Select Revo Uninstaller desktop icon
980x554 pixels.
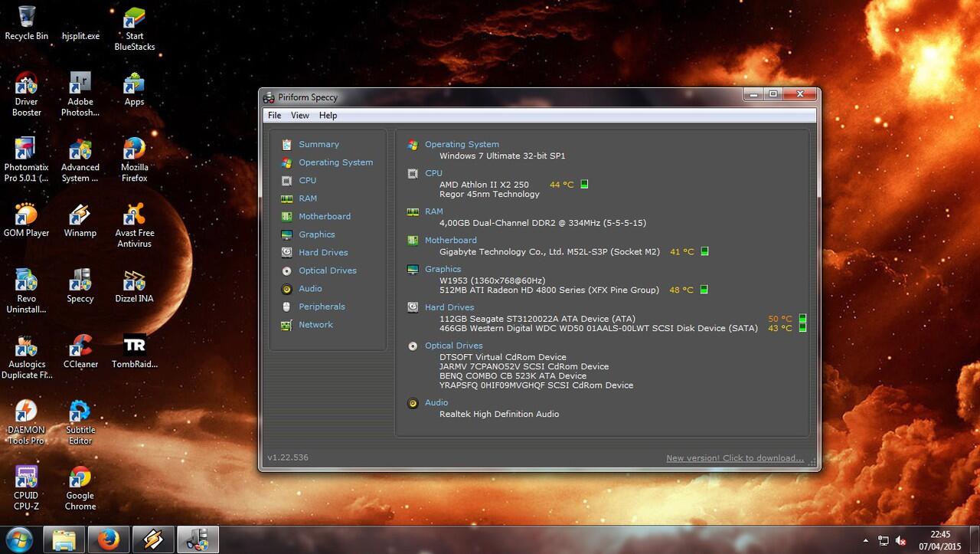pos(26,291)
